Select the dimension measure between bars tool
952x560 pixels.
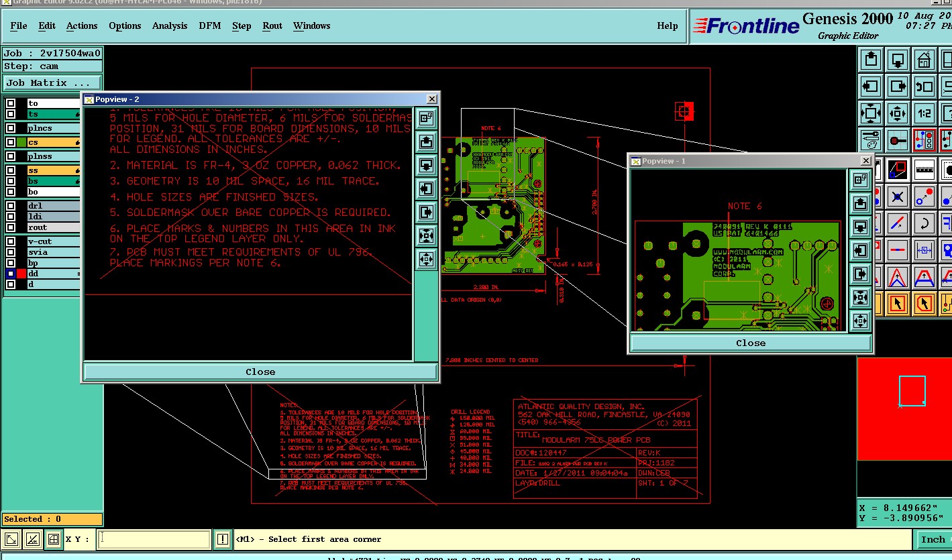tap(924, 250)
